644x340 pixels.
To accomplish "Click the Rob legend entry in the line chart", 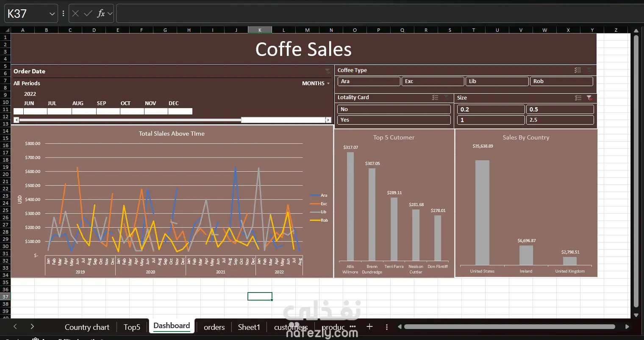I will [x=319, y=220].
